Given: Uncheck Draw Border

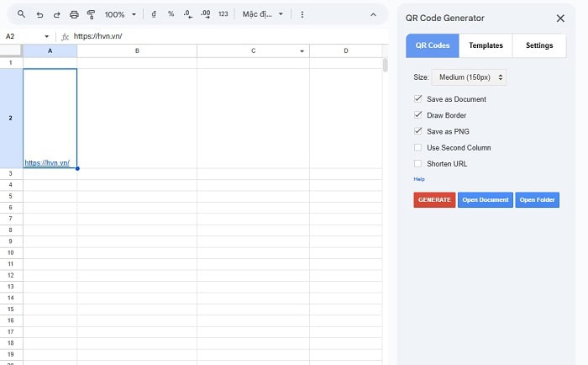Looking at the screenshot, I should pos(417,115).
